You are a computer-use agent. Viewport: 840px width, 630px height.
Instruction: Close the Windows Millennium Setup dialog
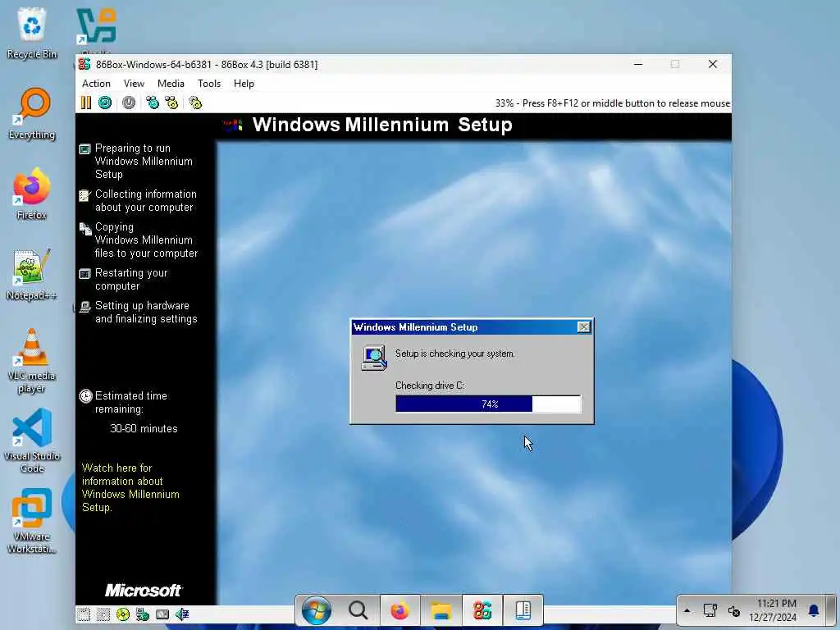584,327
